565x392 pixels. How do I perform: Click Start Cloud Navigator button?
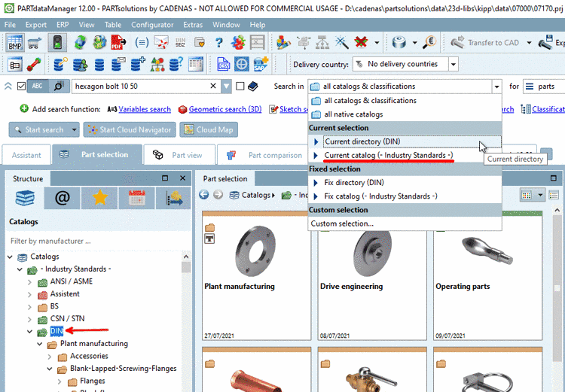click(x=130, y=129)
